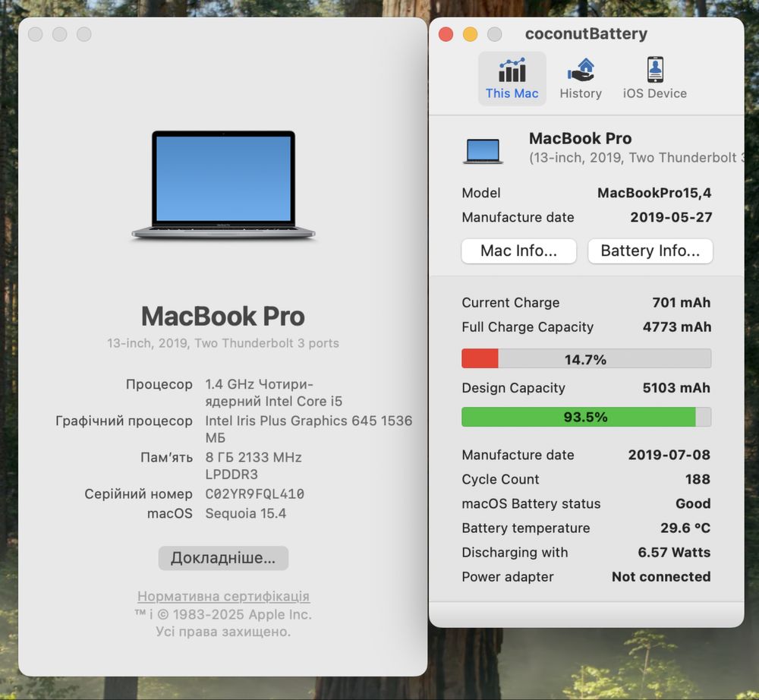This screenshot has width=759, height=700.
Task: Click the Серійний номер label
Action: [138, 494]
